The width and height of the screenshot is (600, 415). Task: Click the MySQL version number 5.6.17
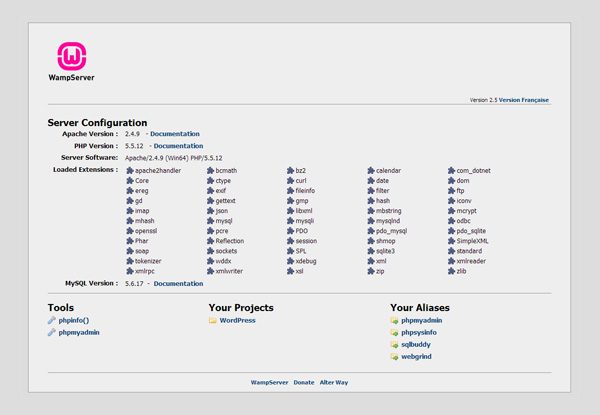click(134, 284)
